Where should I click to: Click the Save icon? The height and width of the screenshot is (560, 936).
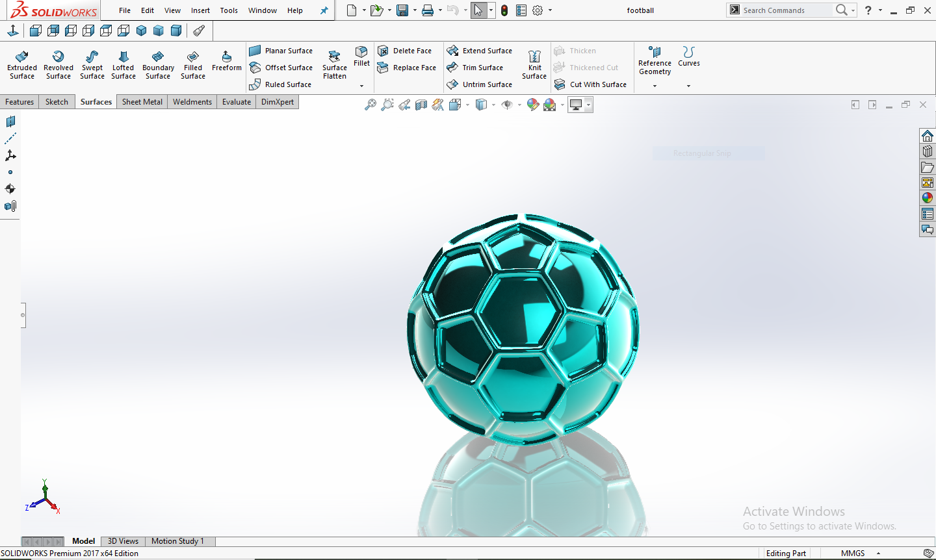coord(402,10)
